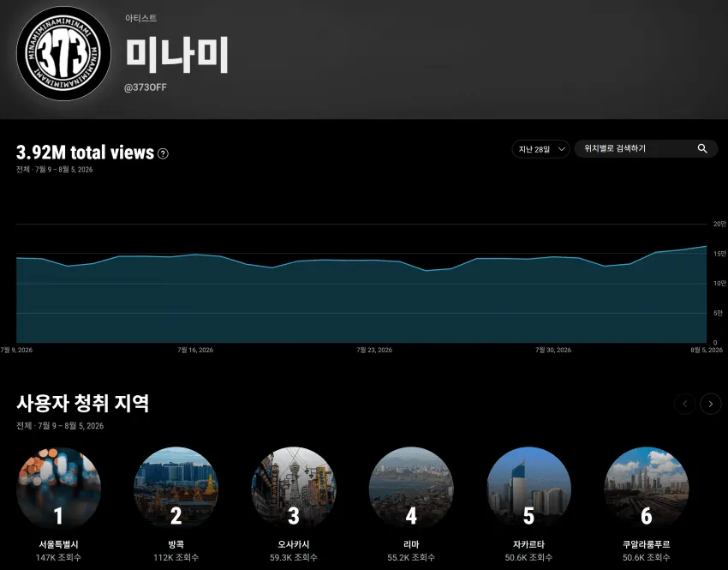The height and width of the screenshot is (570, 728).
Task: Focus the 위치별로 검색하기 search field
Action: tap(646, 148)
